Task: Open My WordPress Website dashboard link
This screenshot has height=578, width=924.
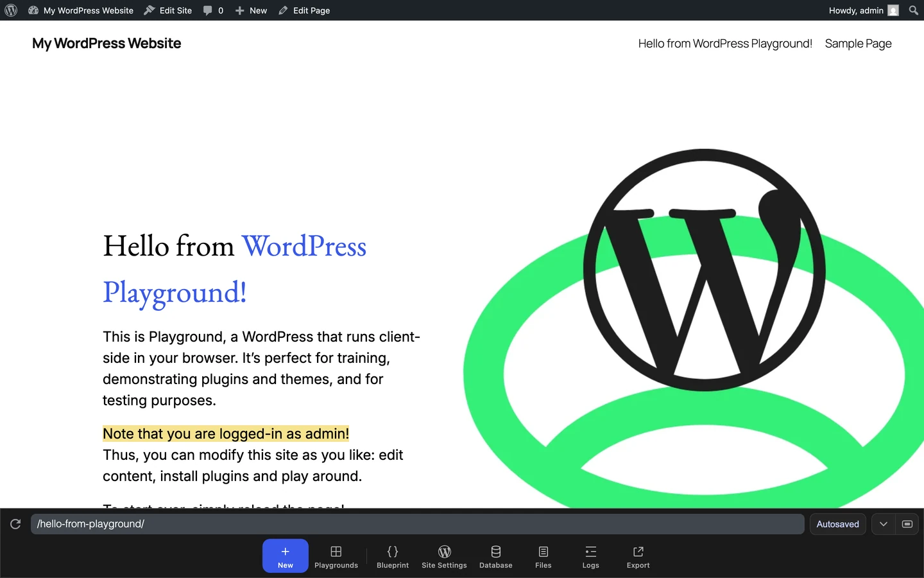Action: [x=81, y=10]
